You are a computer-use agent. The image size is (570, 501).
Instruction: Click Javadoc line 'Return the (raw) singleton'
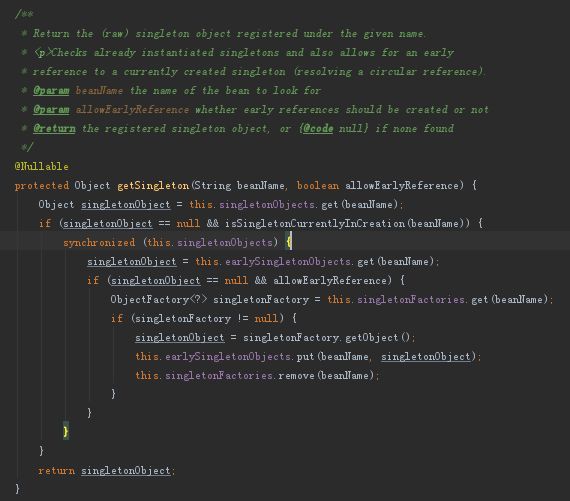229,34
